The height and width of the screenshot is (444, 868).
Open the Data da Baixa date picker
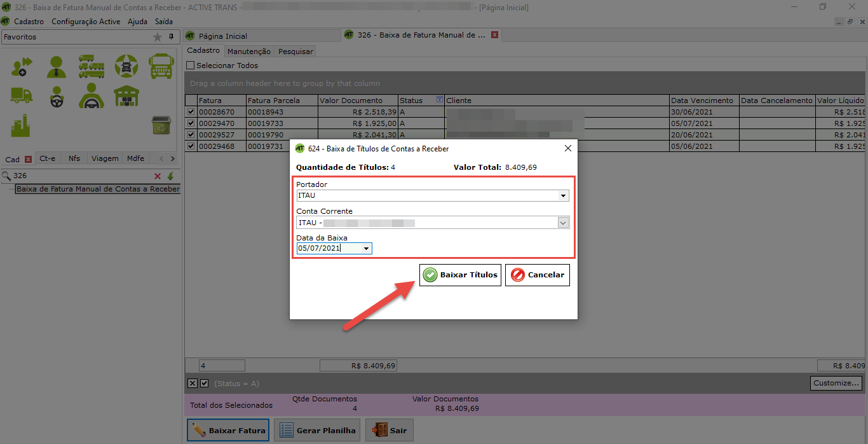[x=367, y=249]
